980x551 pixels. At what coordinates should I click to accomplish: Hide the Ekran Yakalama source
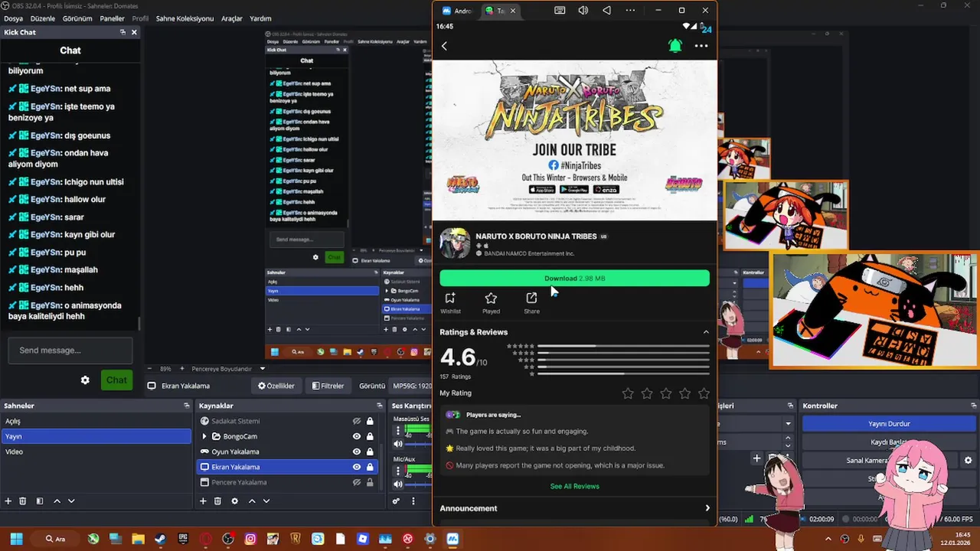coord(357,467)
